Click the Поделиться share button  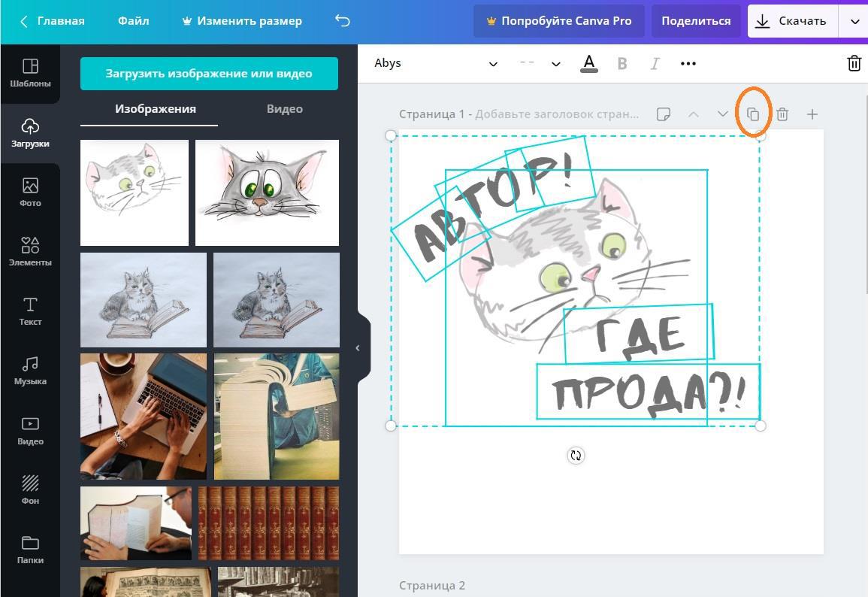click(x=696, y=21)
